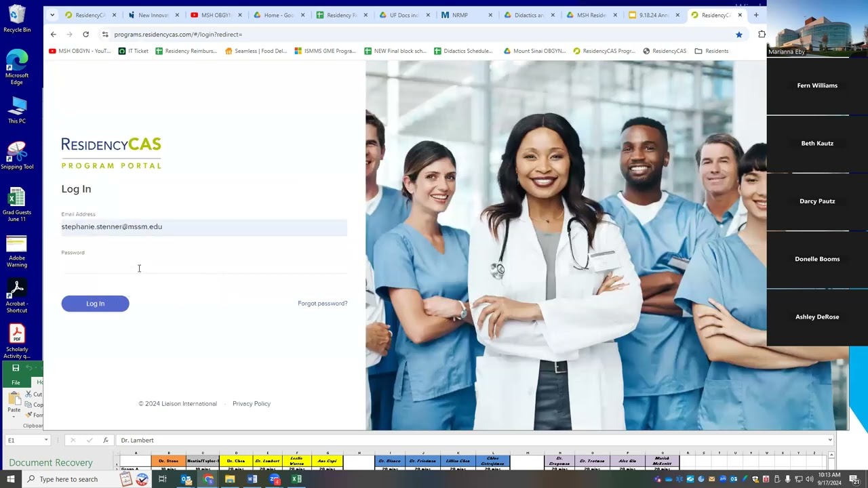868x488 pixels.
Task: Open the Residents bookmarks folder
Action: coord(711,51)
